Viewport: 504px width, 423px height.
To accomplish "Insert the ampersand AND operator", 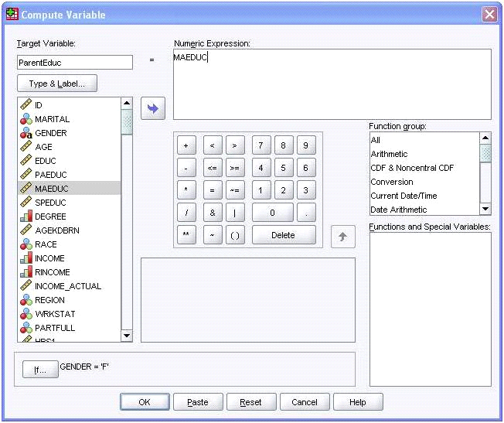I will pyautogui.click(x=213, y=213).
